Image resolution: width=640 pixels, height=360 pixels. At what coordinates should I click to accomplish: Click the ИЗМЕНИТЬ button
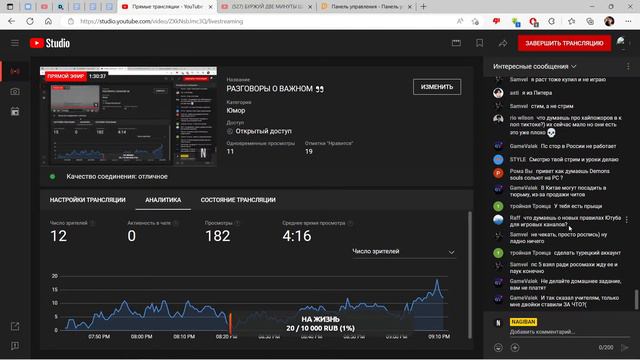[437, 87]
